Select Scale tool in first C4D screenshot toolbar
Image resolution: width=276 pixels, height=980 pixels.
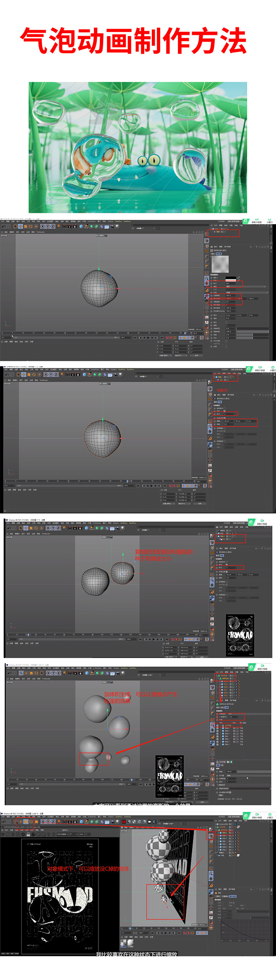pyautogui.click(x=26, y=226)
